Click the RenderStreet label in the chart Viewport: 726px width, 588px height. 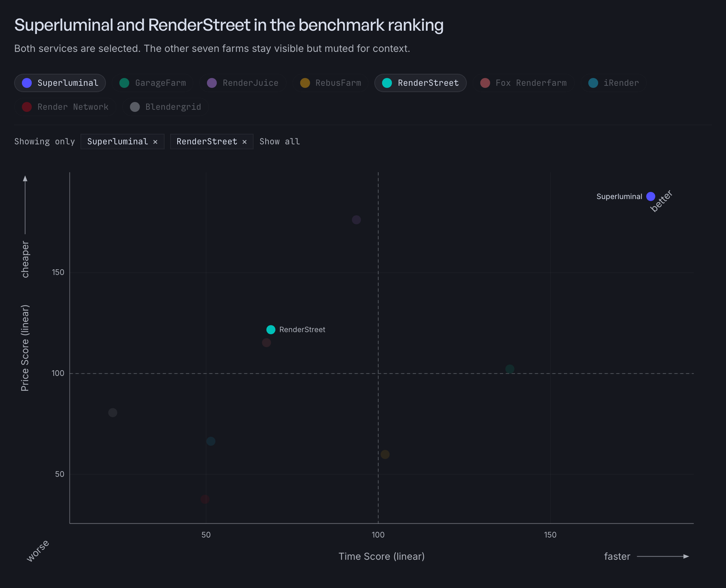tap(302, 330)
